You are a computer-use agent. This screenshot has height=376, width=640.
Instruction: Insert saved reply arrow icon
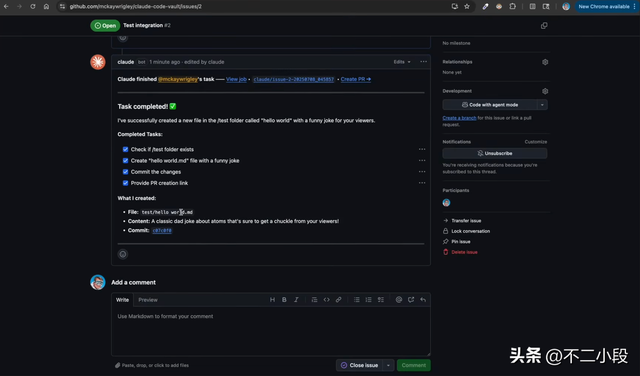(x=423, y=300)
